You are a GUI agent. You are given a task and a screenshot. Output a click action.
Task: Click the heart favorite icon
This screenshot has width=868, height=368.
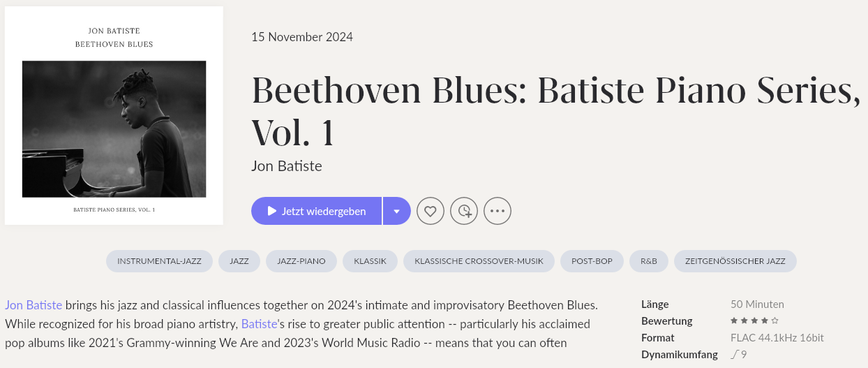[x=431, y=211]
